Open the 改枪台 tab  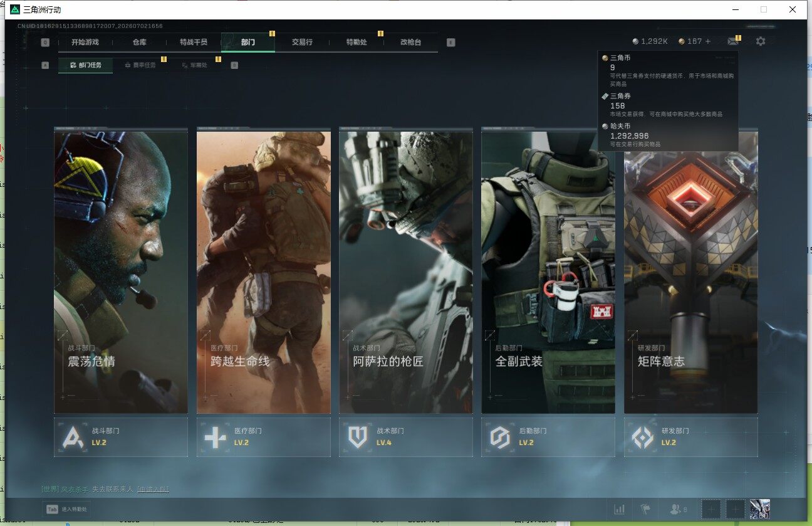click(x=410, y=42)
